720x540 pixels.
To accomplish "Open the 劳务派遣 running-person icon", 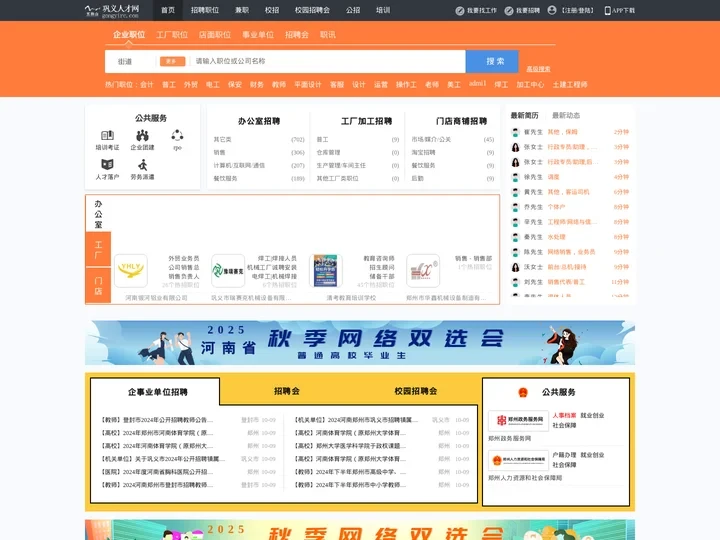I will (143, 164).
